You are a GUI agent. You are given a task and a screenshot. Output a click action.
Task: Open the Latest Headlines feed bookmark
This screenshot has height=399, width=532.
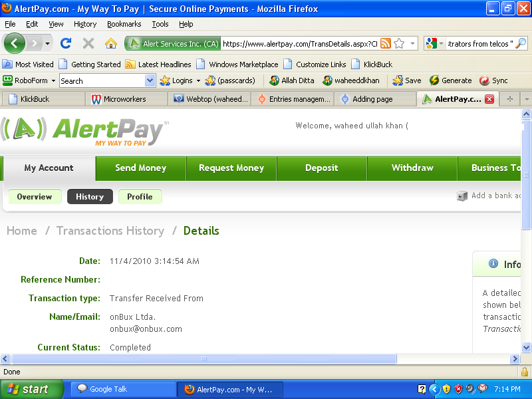click(x=158, y=64)
